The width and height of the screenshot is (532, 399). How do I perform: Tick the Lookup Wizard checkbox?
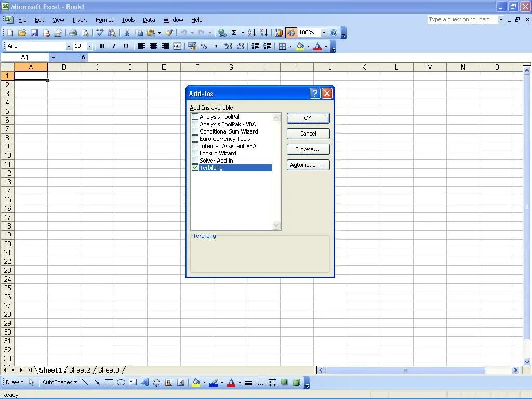(x=195, y=153)
